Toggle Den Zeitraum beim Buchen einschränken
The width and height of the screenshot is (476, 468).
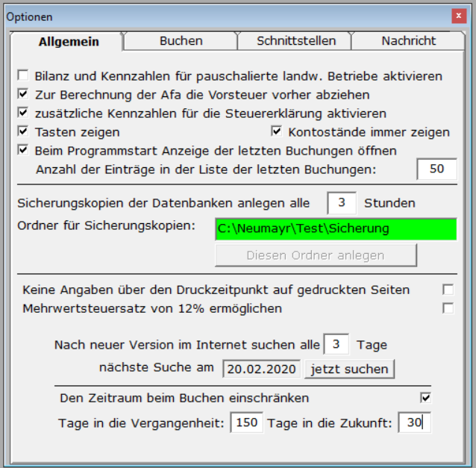[x=425, y=398]
